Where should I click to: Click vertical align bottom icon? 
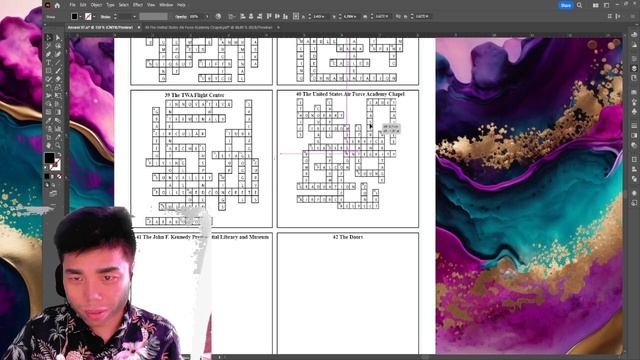tap(285, 16)
